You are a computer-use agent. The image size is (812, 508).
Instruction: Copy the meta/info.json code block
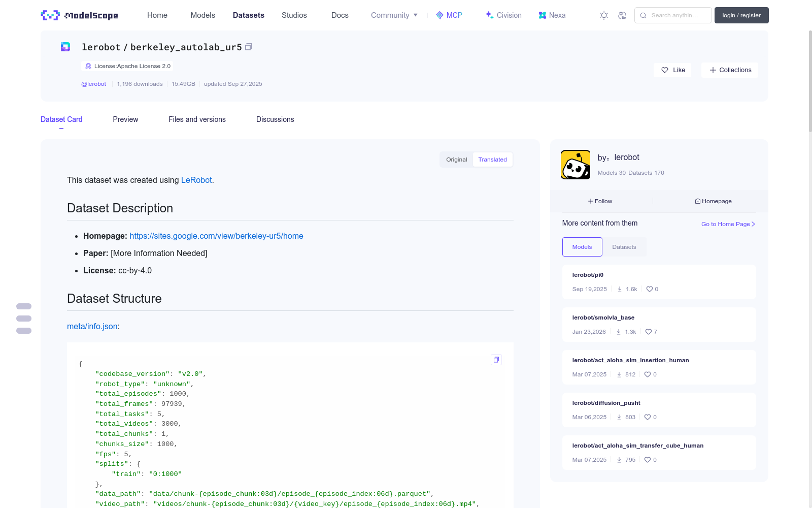point(496,360)
